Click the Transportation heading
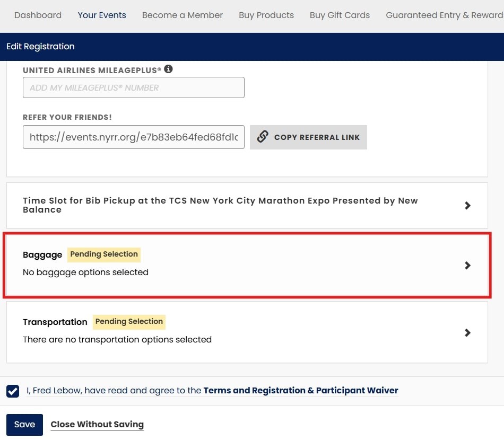Screen dimensions: 504x440 (55, 322)
